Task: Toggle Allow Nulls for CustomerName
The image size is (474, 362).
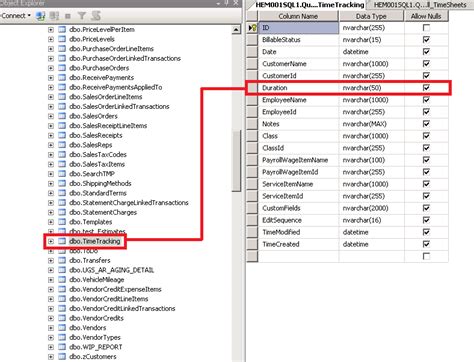Action: (x=426, y=64)
